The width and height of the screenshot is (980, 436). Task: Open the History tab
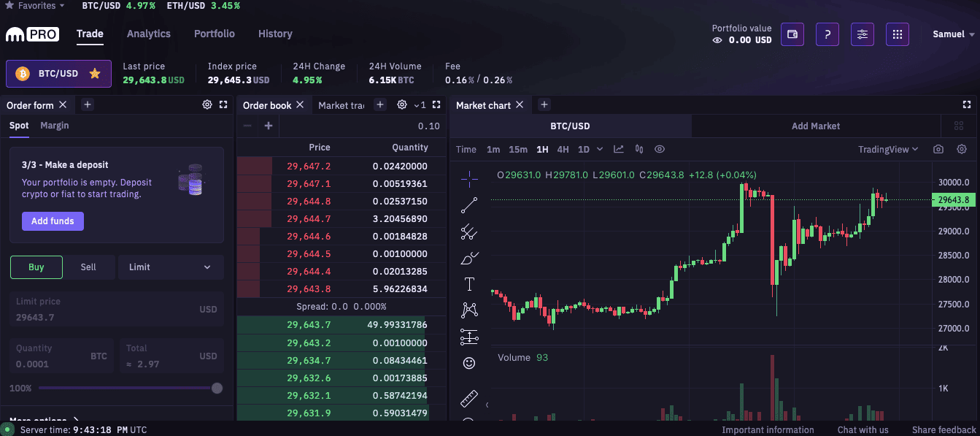[275, 34]
